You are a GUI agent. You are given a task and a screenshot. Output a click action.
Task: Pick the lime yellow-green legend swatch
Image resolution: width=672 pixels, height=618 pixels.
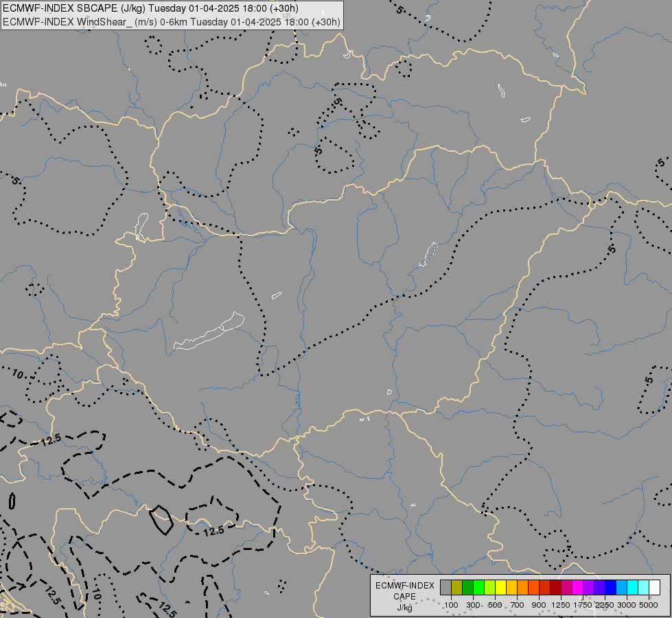tap(489, 587)
